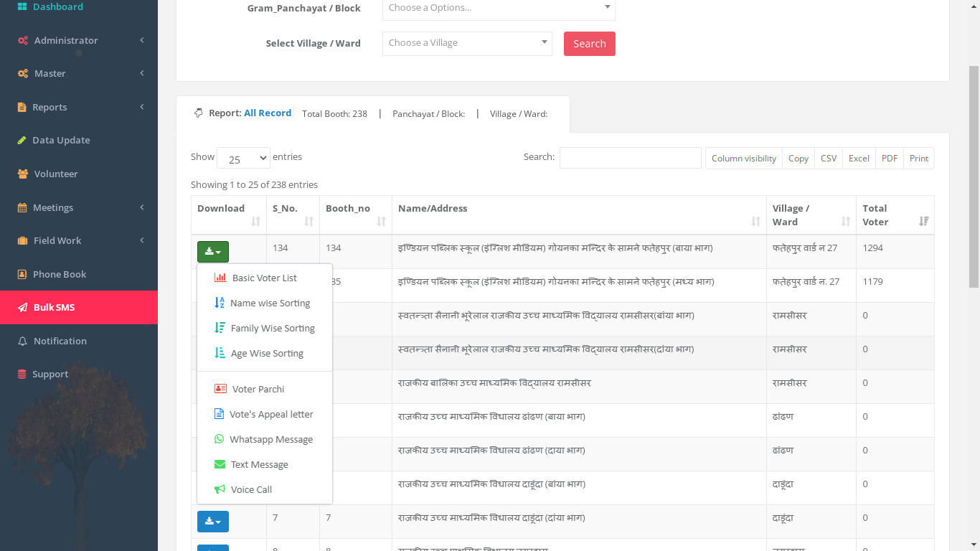The width and height of the screenshot is (980, 551).
Task: Click the Phone Book briefcase icon
Action: pos(22,274)
